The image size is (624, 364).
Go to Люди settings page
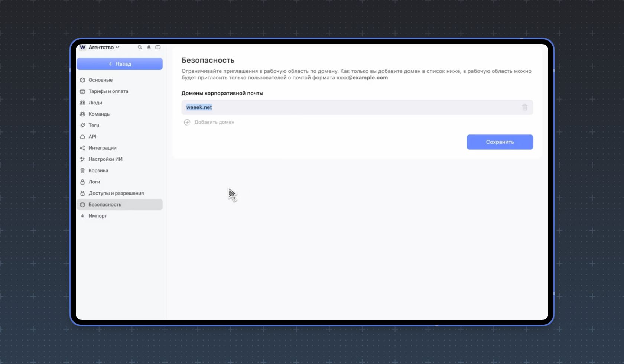pyautogui.click(x=95, y=103)
